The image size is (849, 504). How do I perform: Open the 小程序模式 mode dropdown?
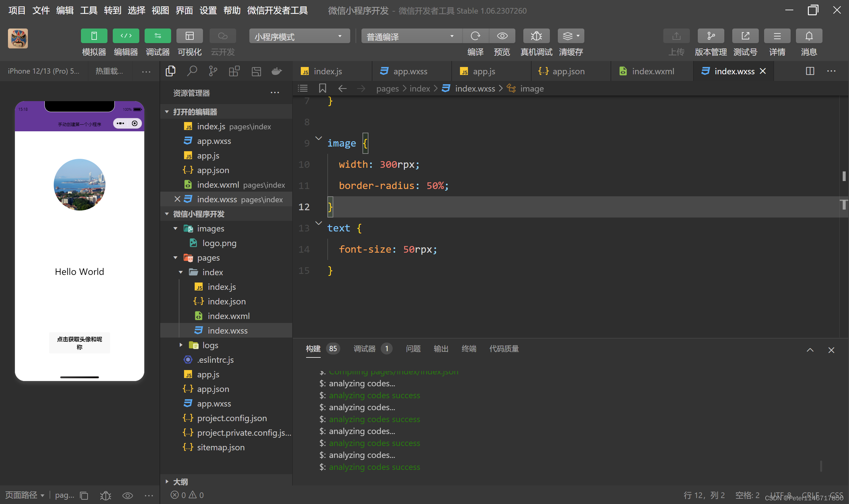point(299,36)
